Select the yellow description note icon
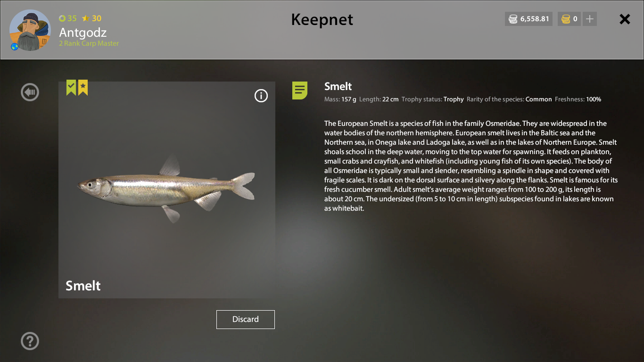Viewport: 644px width, 362px height. coord(300,90)
